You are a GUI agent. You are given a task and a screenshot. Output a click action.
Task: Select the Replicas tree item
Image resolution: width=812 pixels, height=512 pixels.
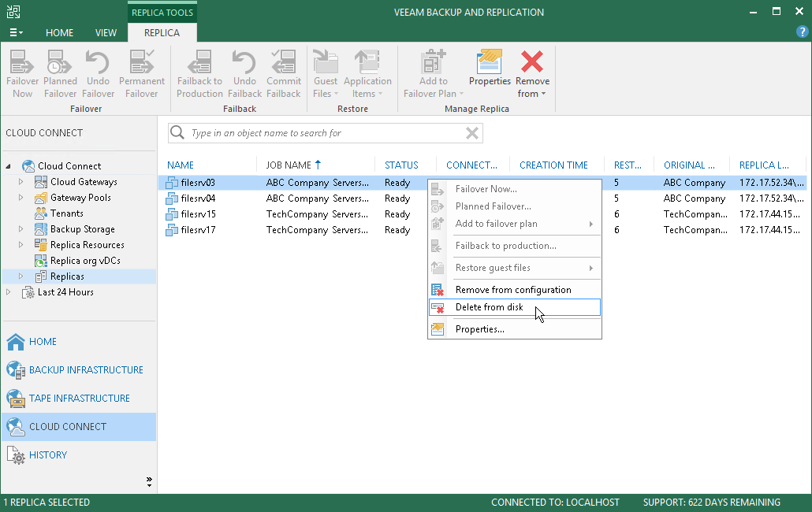pos(67,276)
